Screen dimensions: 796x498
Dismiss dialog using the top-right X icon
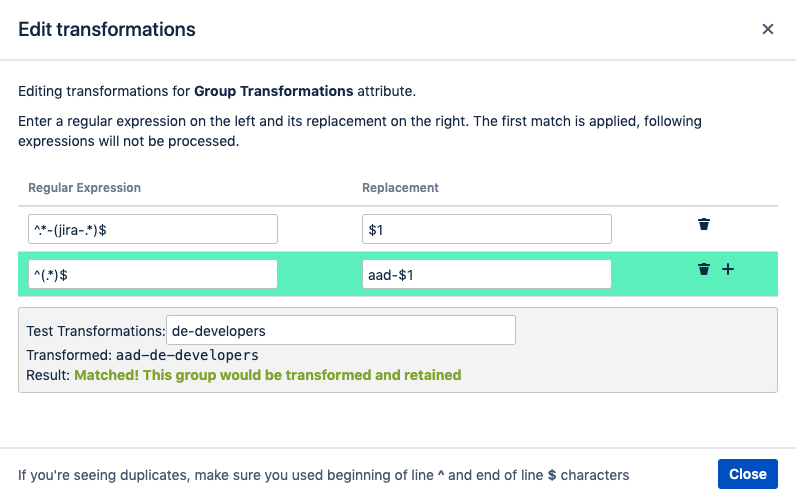[768, 29]
